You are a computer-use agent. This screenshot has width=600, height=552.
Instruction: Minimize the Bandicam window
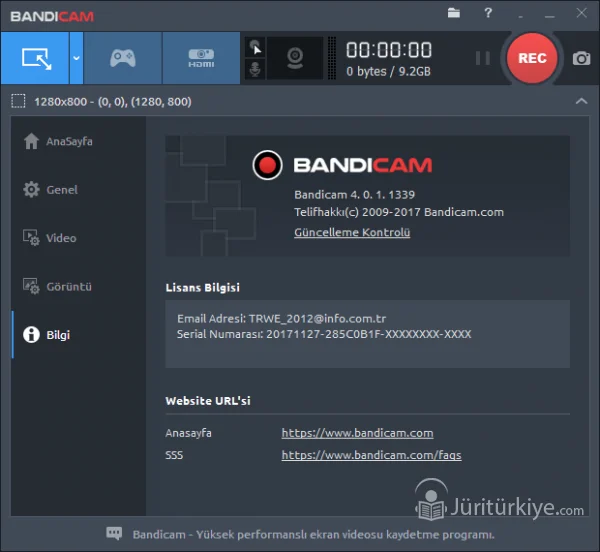point(550,16)
